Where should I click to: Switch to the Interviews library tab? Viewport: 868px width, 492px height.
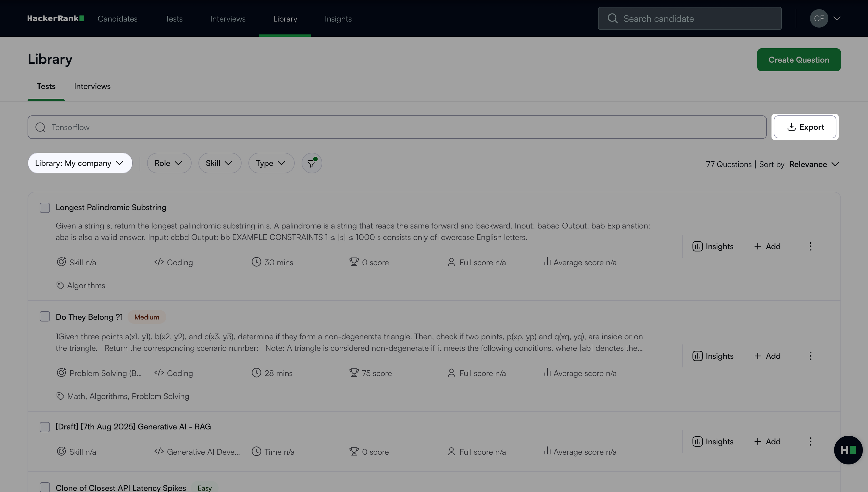click(92, 86)
